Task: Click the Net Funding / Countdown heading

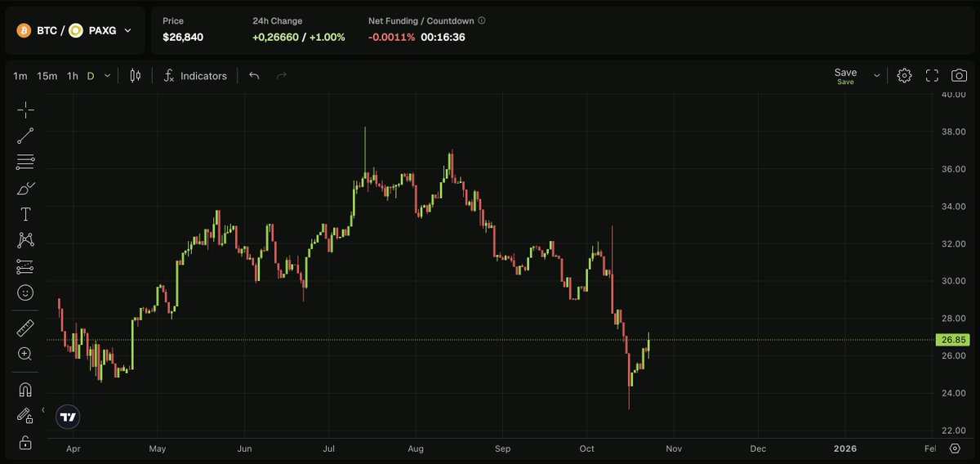Action: [x=421, y=20]
